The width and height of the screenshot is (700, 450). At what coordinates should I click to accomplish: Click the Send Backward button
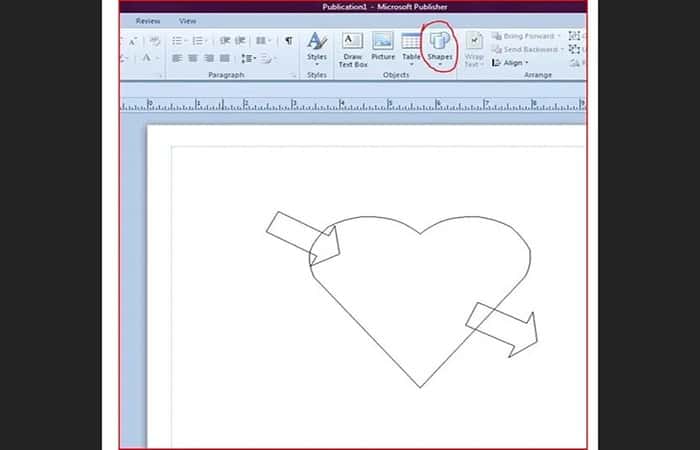528,49
